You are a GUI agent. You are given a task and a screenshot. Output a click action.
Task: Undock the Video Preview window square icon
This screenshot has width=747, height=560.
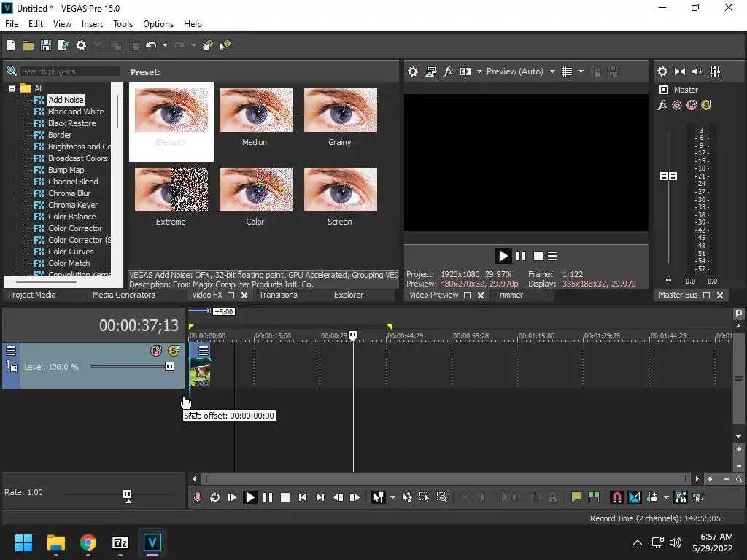point(468,295)
